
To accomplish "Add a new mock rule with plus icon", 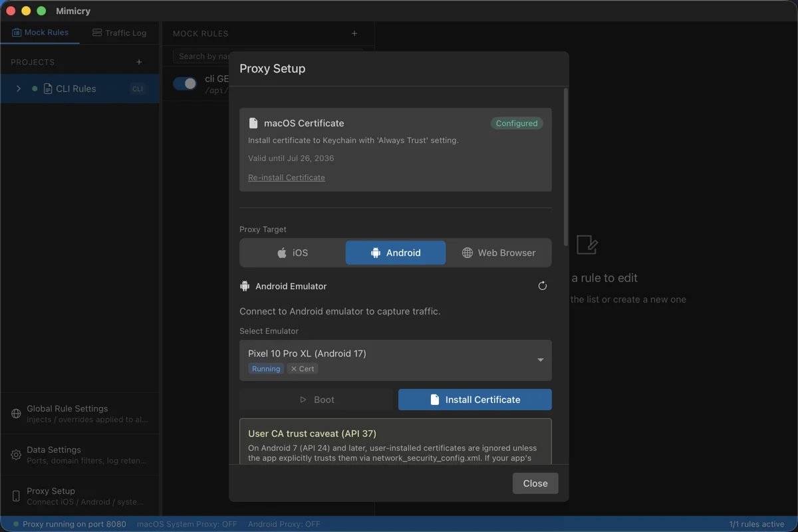I will point(354,33).
